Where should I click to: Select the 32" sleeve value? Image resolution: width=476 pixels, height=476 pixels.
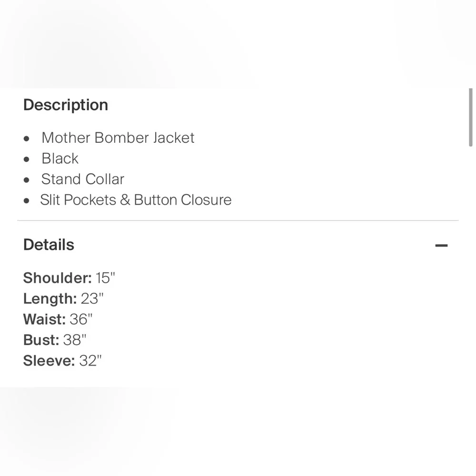pos(91,361)
